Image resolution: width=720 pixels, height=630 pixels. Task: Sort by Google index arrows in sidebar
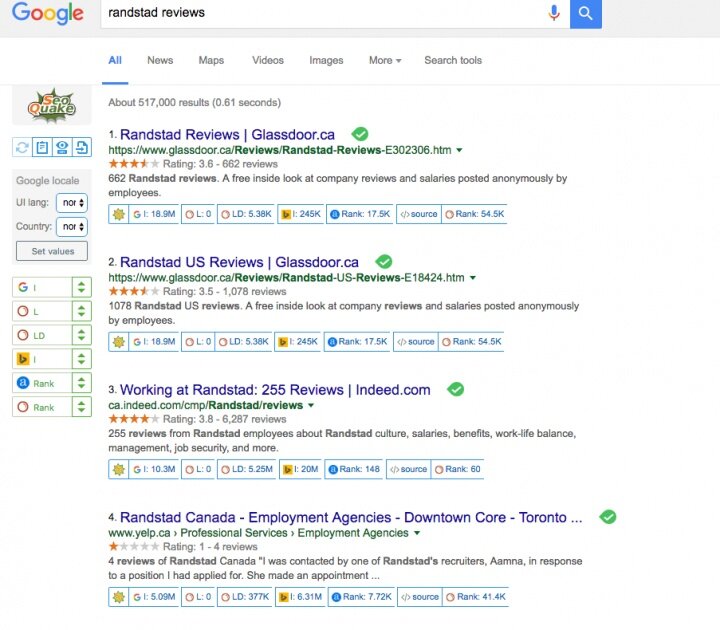coord(81,287)
